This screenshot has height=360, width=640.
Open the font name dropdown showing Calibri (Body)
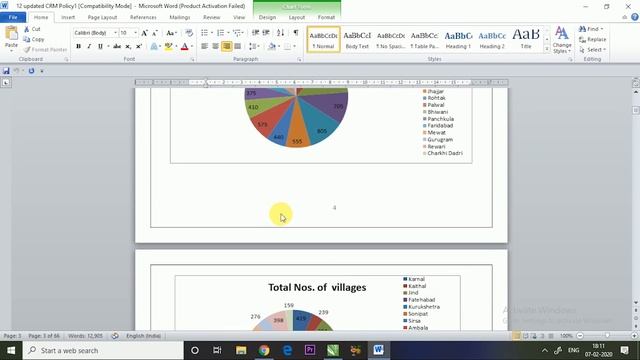pyautogui.click(x=116, y=33)
